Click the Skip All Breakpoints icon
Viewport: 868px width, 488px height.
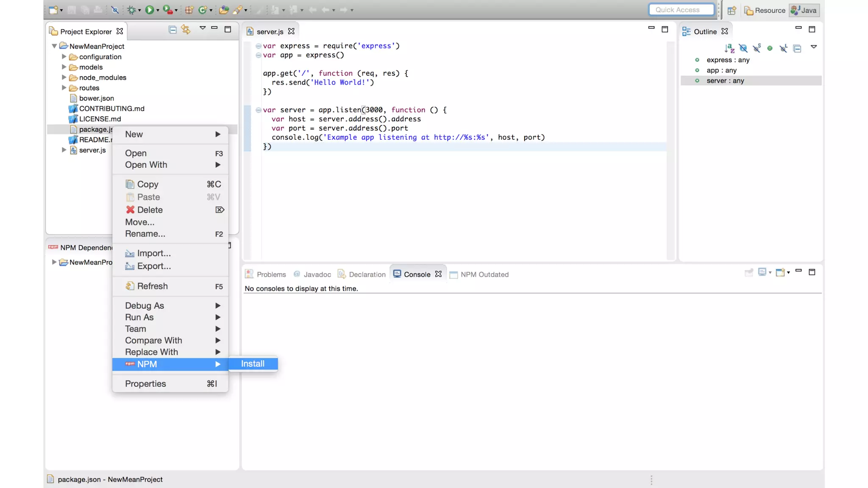pos(115,10)
